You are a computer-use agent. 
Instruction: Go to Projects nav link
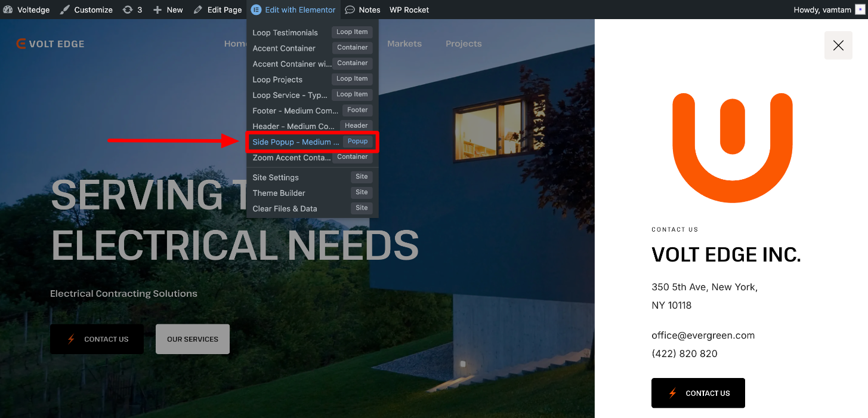pos(464,44)
